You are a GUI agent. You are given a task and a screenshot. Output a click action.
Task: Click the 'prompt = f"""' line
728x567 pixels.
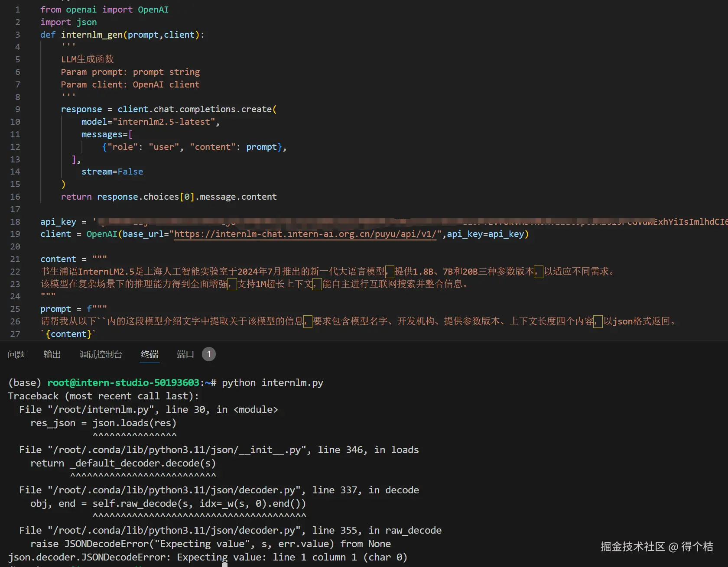point(74,309)
